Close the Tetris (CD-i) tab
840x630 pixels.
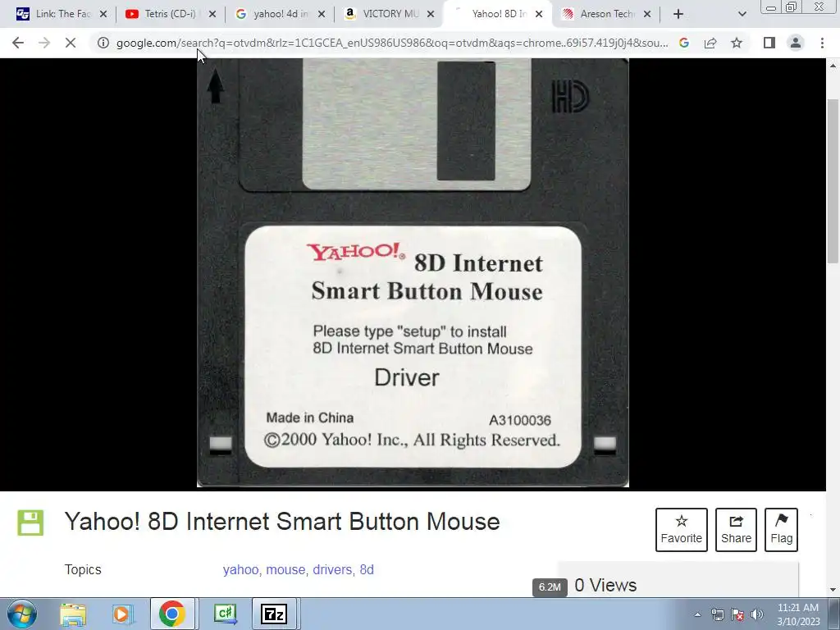(x=212, y=14)
